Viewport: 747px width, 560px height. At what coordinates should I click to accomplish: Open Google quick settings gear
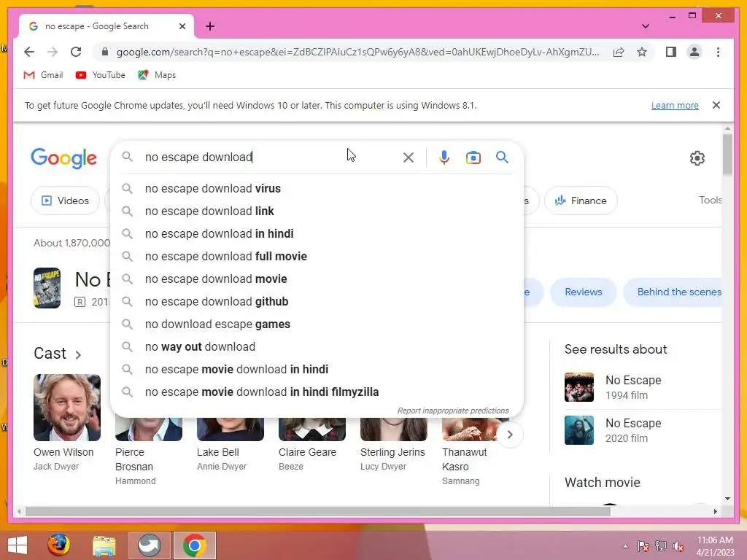pyautogui.click(x=697, y=158)
